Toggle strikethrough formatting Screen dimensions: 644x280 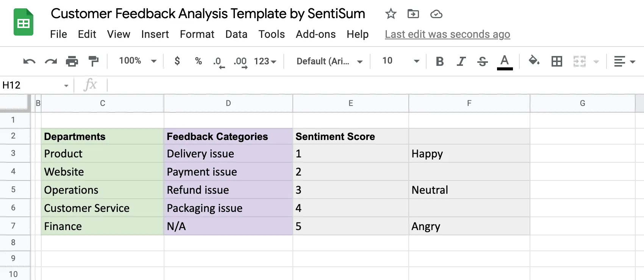(483, 61)
